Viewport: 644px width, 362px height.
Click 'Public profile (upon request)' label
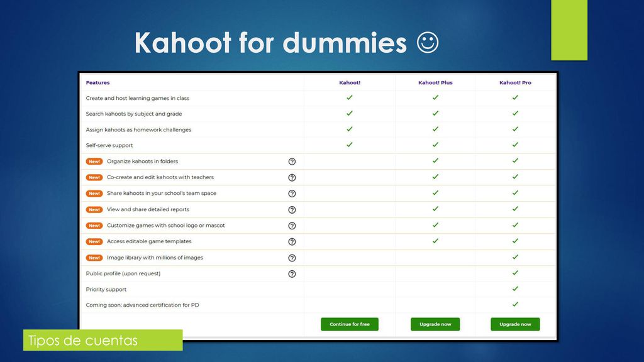point(123,273)
